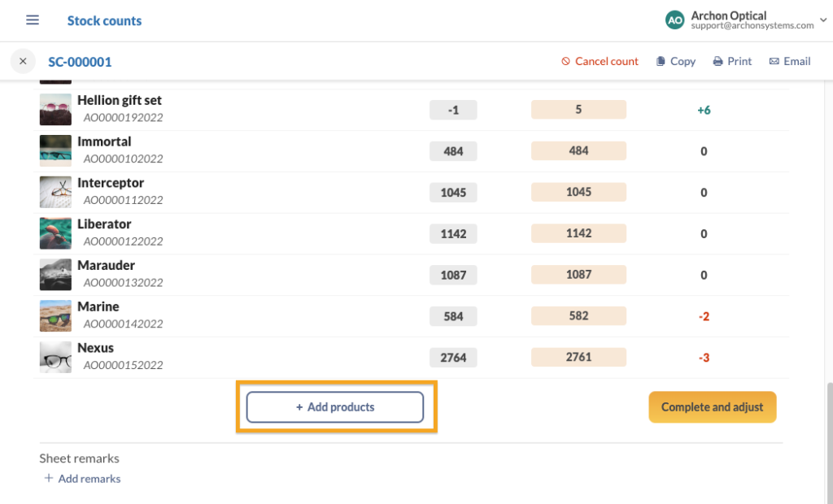The height and width of the screenshot is (504, 833).
Task: Click the Complete and adjust button
Action: coord(712,406)
